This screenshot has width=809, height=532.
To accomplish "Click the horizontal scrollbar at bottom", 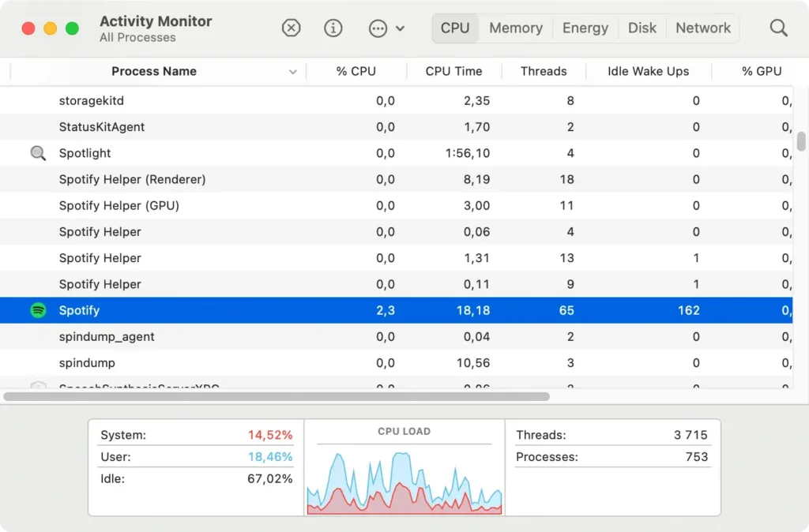I will click(277, 396).
